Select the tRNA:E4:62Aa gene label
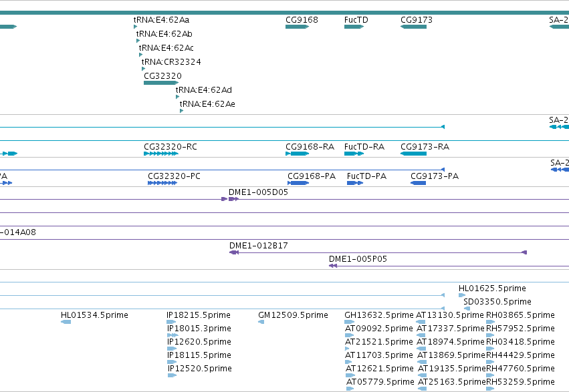Viewport: 569px width, 392px height. [x=162, y=19]
